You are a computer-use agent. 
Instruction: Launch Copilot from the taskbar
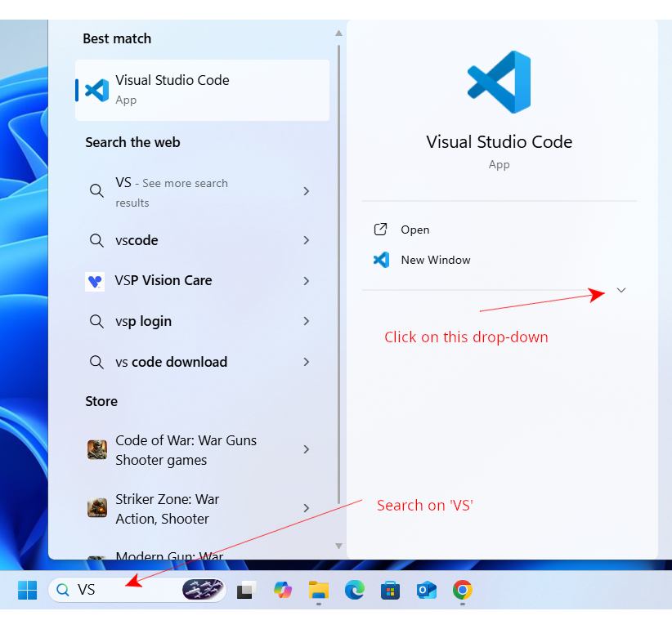coord(283,590)
